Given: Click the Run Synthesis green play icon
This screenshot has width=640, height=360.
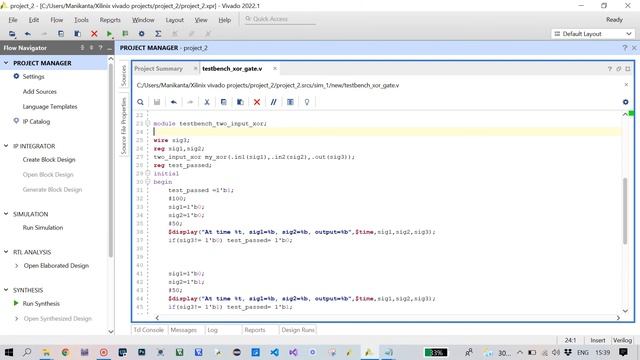Looking at the screenshot, I should [16, 303].
